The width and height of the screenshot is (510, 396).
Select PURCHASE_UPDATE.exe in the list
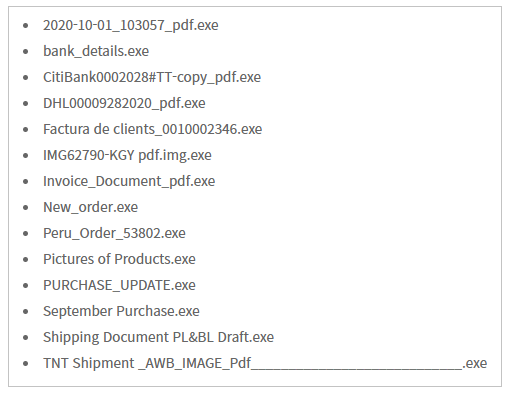click(x=119, y=285)
